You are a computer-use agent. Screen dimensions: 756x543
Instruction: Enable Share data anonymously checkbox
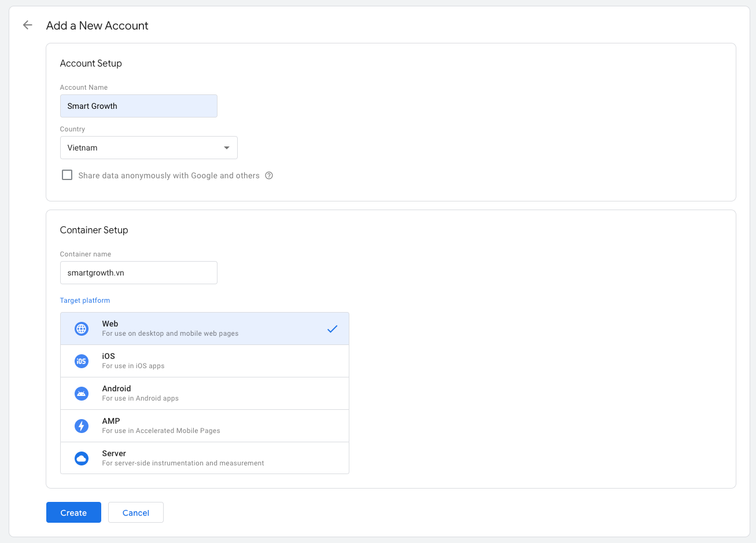coord(67,175)
